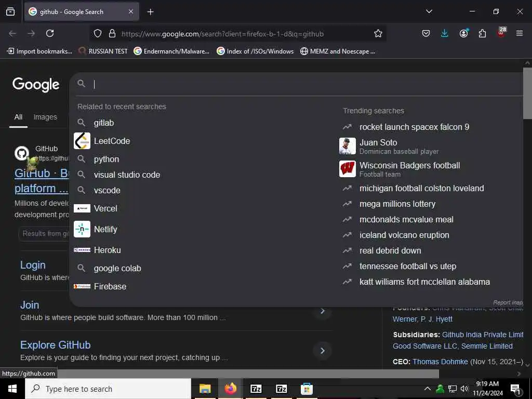Viewport: 532px width, 399px height.
Task: Open the Downloads panel arrow icon
Action: coord(445,33)
